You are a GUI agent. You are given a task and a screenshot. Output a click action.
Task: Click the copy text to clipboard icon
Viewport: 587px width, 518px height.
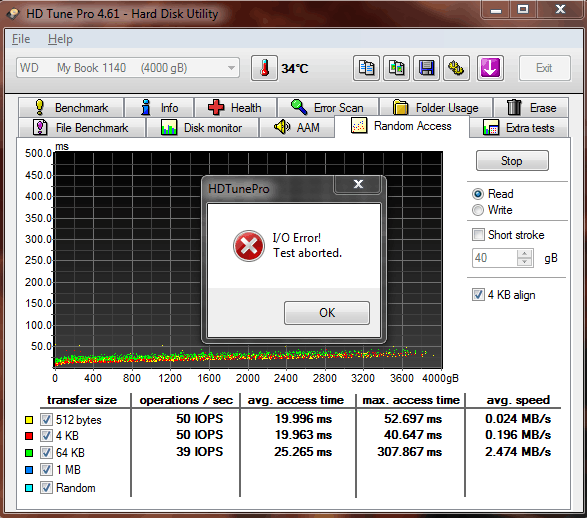(x=366, y=68)
